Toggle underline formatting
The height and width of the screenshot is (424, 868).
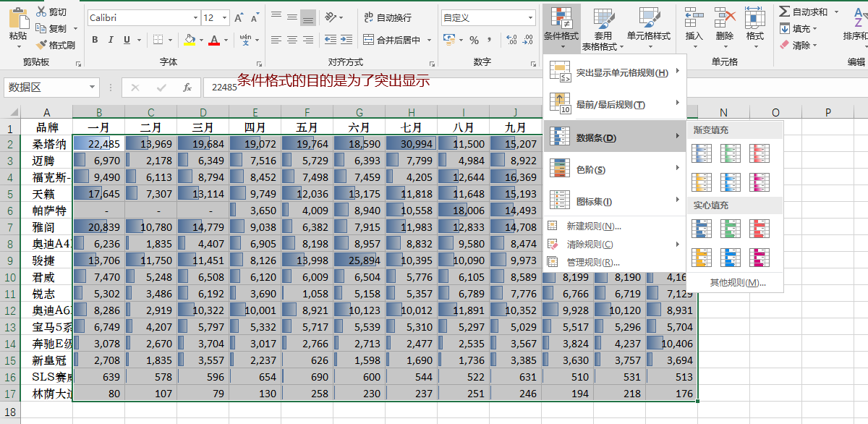tap(127, 40)
